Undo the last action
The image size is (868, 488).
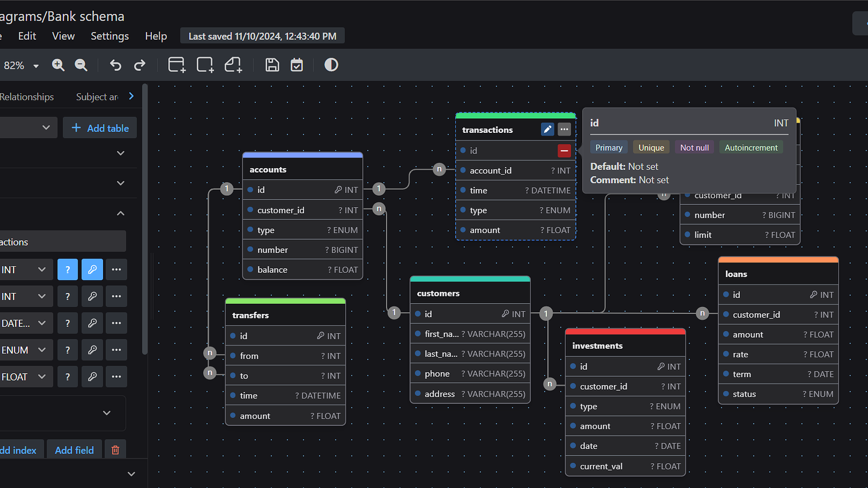[x=116, y=65]
